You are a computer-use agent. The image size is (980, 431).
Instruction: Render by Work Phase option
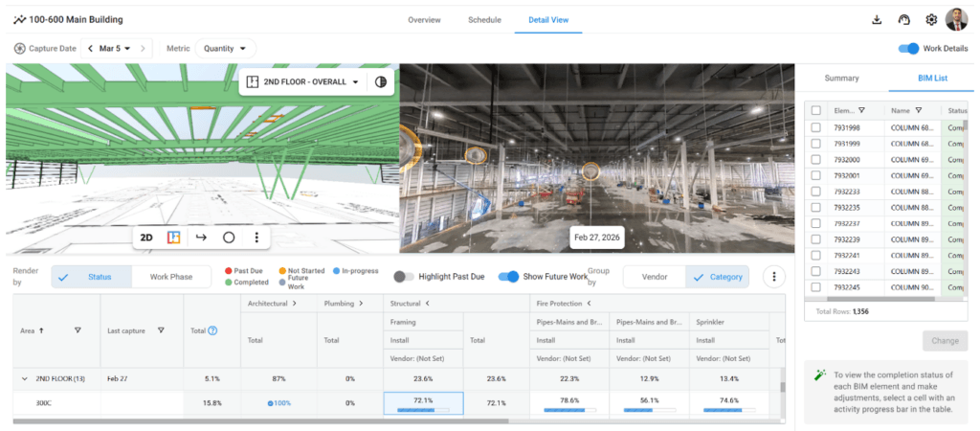tap(171, 277)
